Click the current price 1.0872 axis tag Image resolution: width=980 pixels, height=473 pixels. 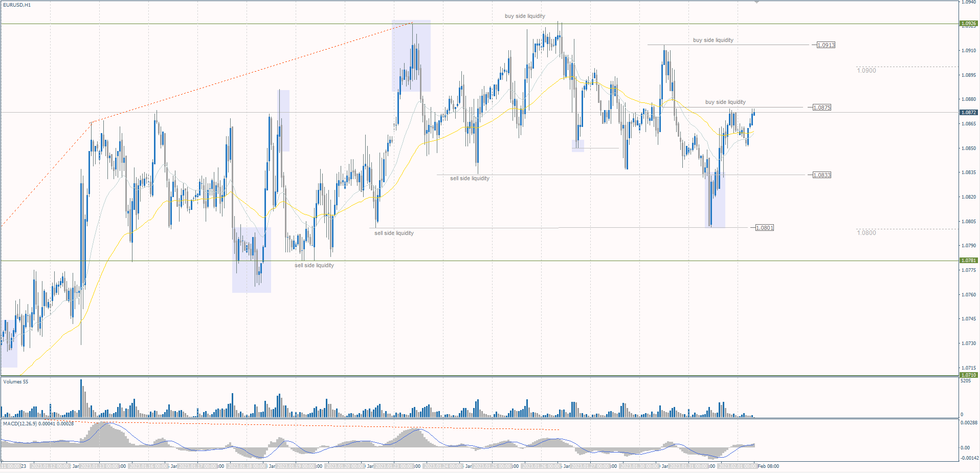tap(969, 112)
